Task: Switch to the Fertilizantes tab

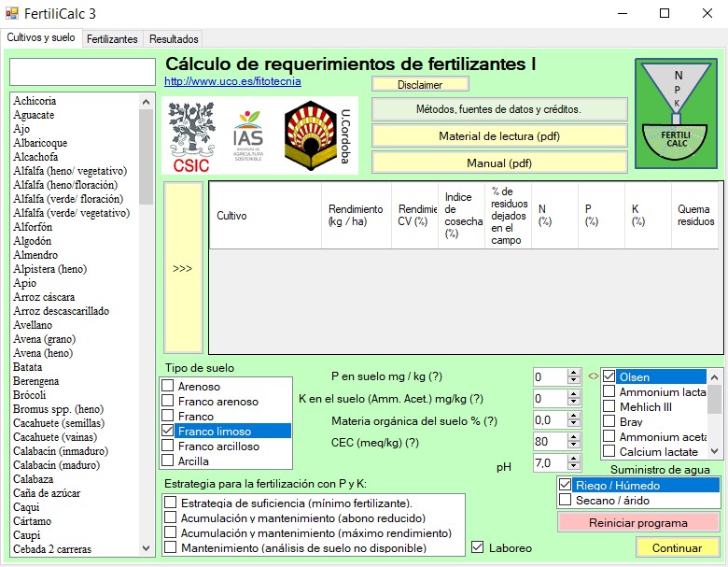Action: [x=112, y=39]
